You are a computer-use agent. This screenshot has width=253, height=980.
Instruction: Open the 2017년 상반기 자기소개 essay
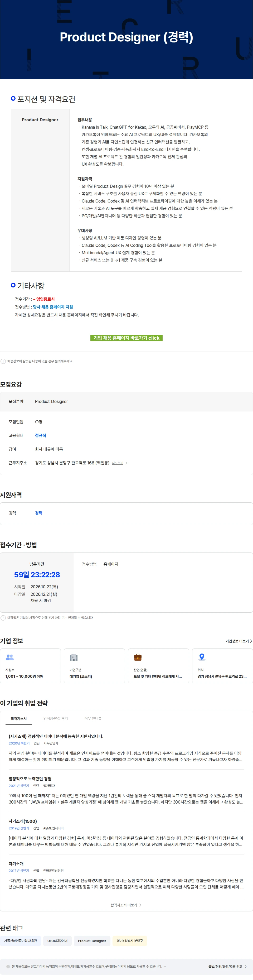pyautogui.click(x=16, y=864)
